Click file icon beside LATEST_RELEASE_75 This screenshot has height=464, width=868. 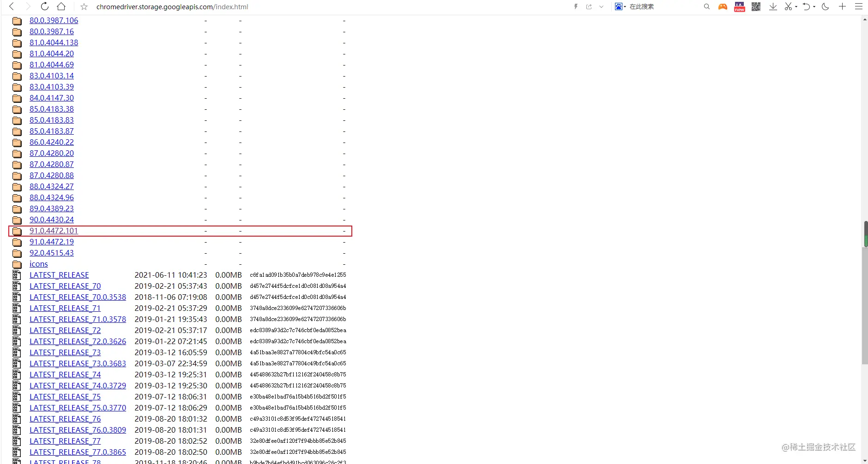(x=17, y=397)
